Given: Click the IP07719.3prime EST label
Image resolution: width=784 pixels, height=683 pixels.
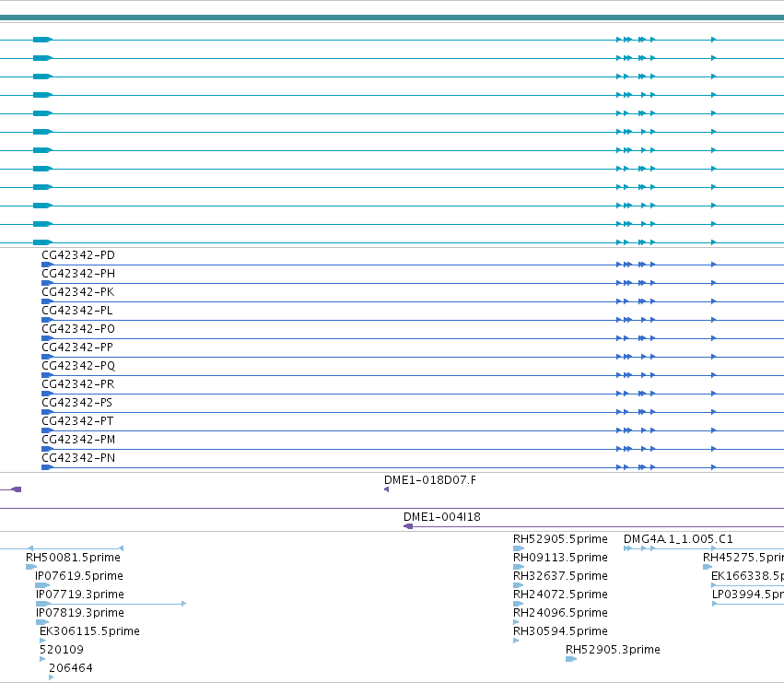Looking at the screenshot, I should 79,595.
